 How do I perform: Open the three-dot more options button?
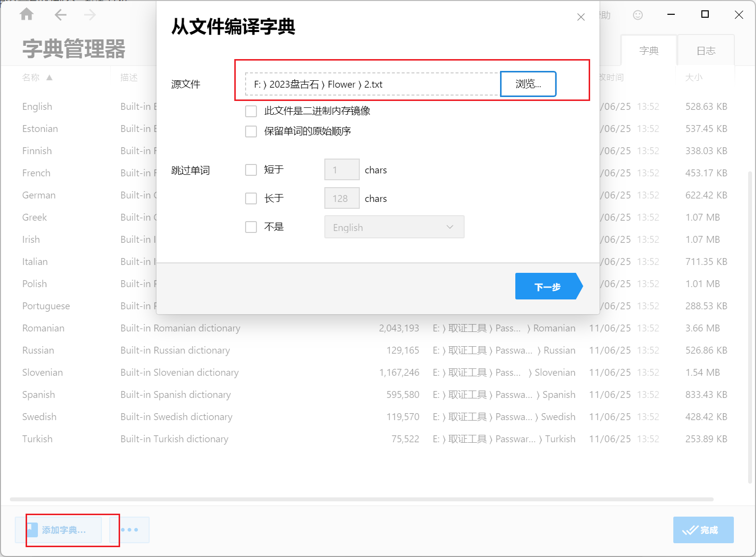tap(129, 530)
